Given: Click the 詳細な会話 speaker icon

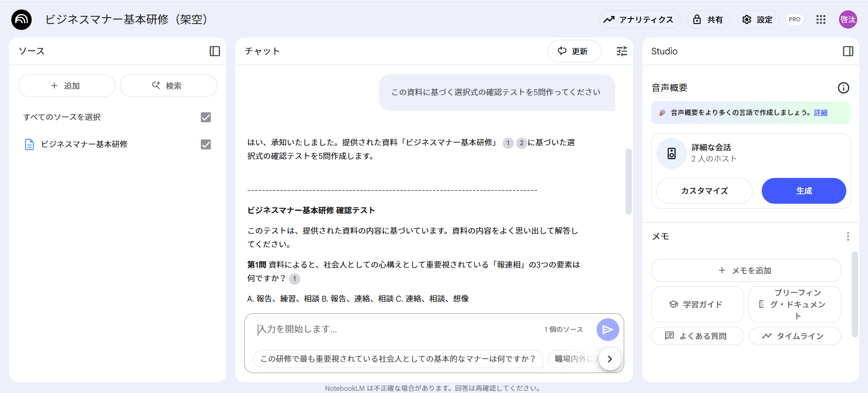Looking at the screenshot, I should (x=672, y=153).
